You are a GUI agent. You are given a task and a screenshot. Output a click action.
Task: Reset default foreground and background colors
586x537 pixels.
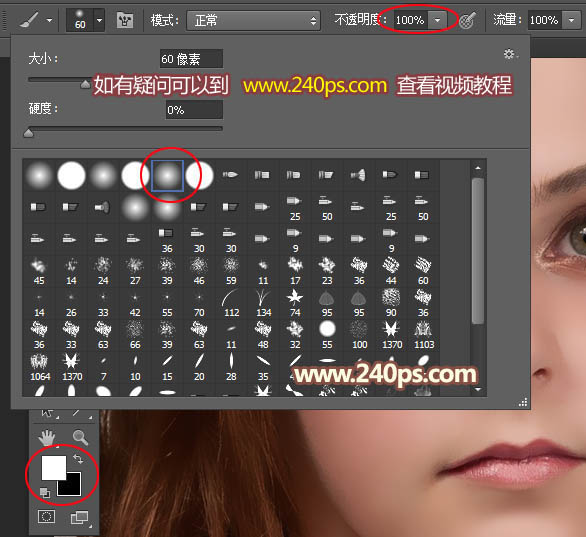pyautogui.click(x=44, y=492)
